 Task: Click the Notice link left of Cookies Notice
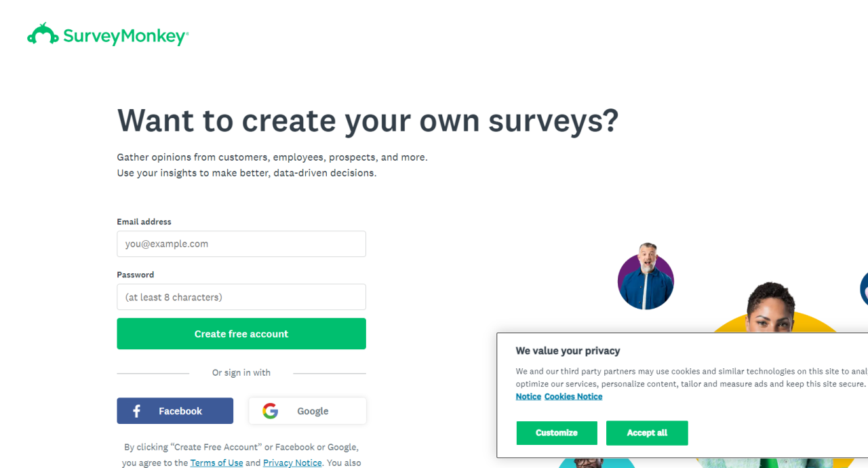pos(528,397)
